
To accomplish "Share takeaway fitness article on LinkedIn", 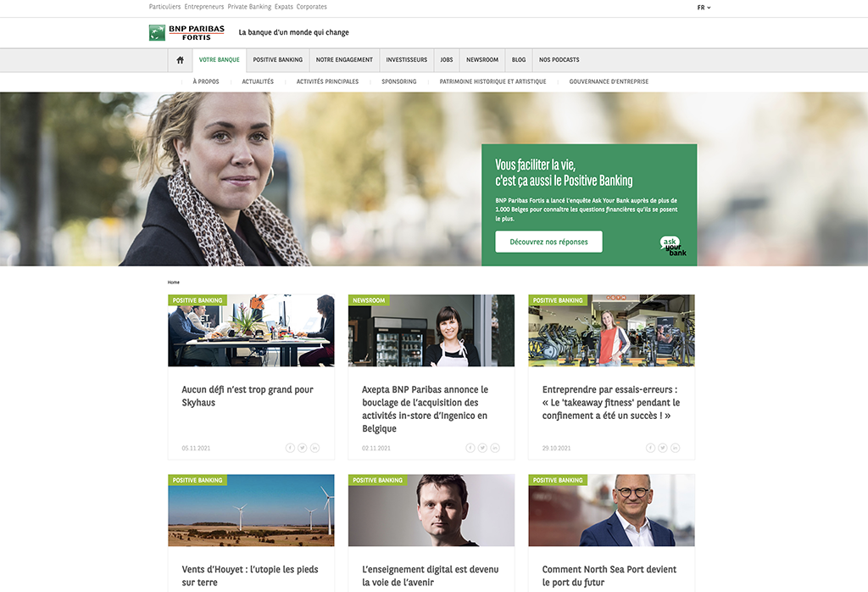I will (676, 448).
